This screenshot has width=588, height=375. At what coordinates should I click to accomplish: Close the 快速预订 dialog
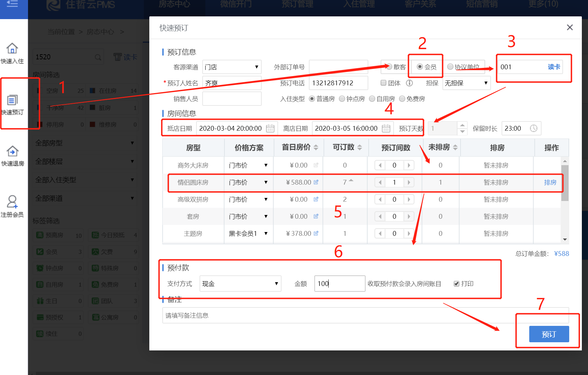point(570,27)
